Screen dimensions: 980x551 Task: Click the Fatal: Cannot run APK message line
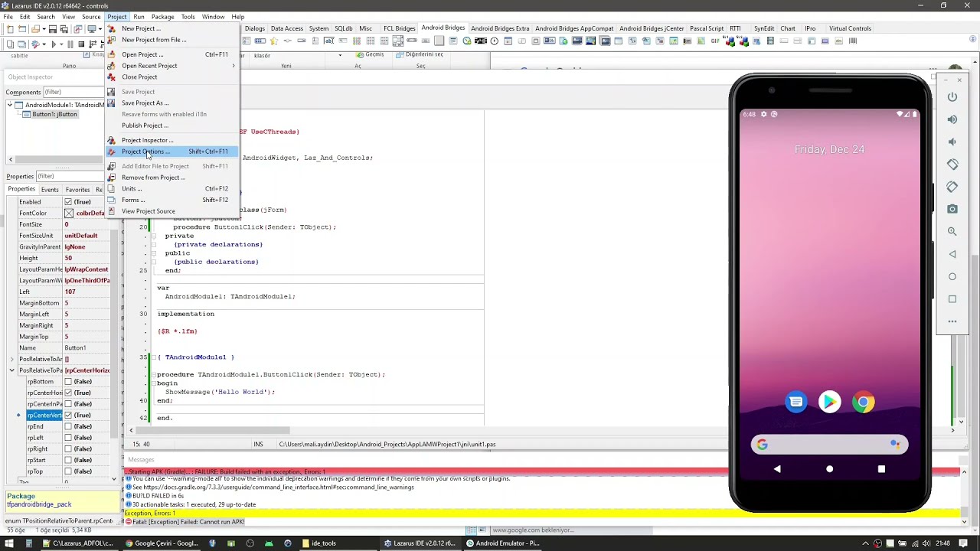coord(188,522)
